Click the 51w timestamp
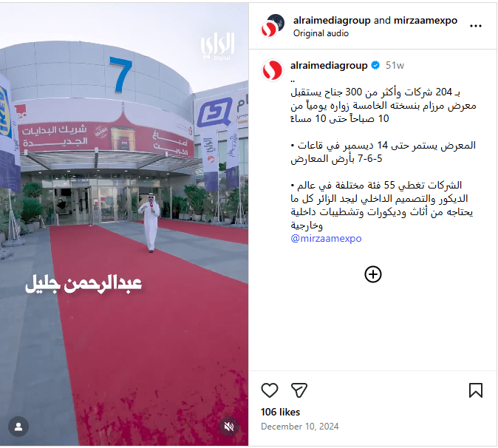498x448 pixels. pyautogui.click(x=395, y=65)
